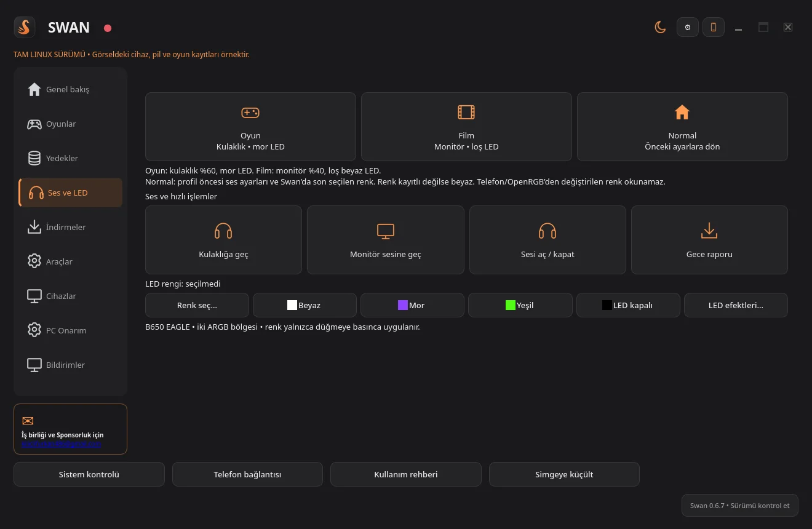Switch audio with Kulaklığa geç

(223, 240)
